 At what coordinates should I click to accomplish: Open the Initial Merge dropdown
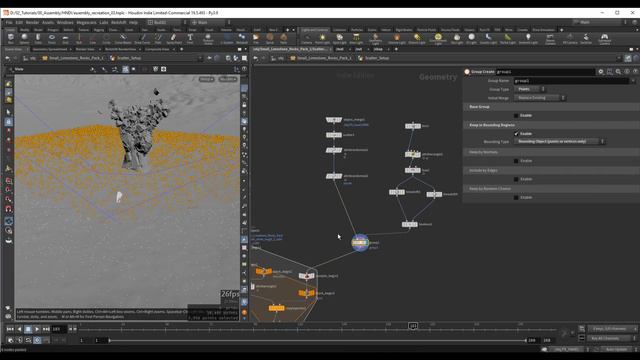(540, 98)
